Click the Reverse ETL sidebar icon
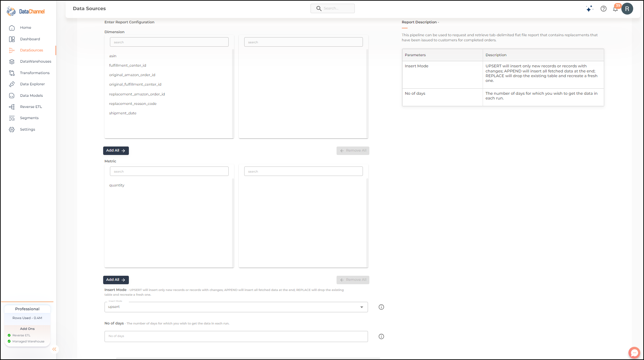This screenshot has width=644, height=360. point(12,107)
